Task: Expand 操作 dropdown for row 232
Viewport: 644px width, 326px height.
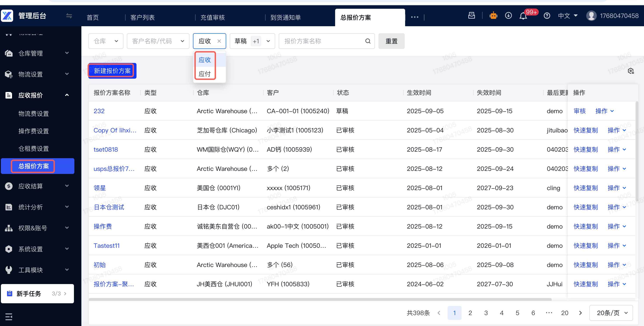Action: tap(604, 111)
